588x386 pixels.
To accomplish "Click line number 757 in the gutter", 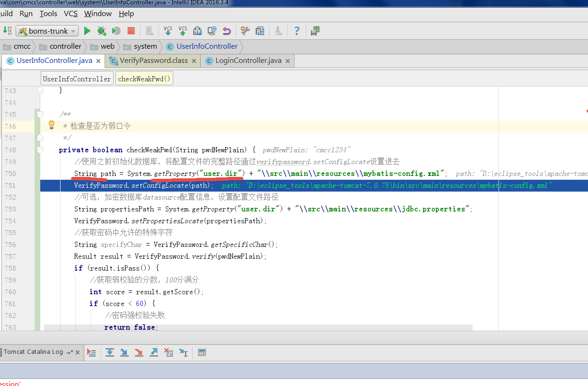I will [x=10, y=256].
